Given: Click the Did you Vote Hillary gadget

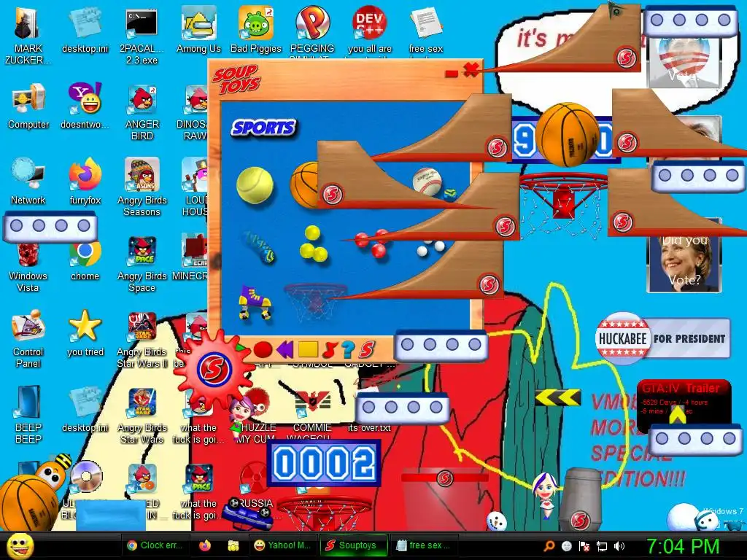Looking at the screenshot, I should tap(684, 262).
